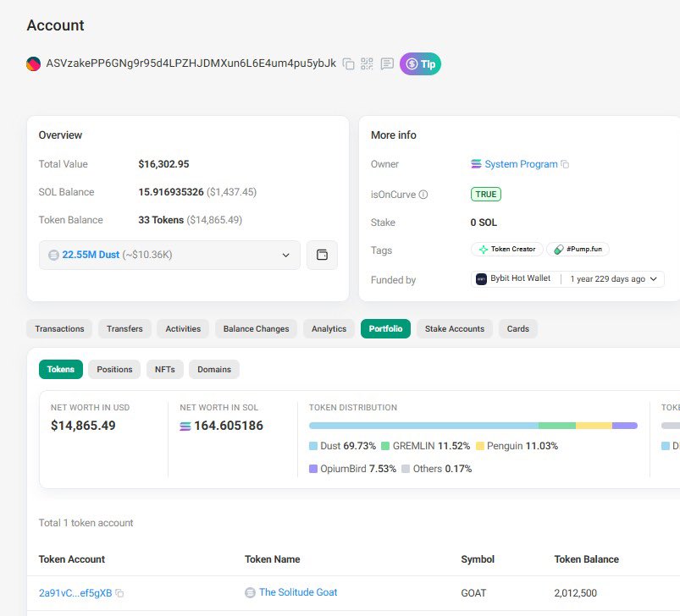
Task: Click net worth $14,865.49 value
Action: (x=83, y=426)
